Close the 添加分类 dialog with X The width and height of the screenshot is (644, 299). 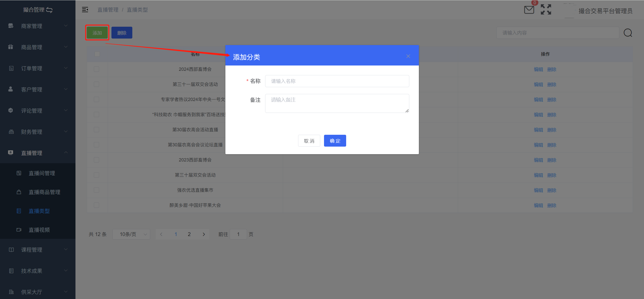coord(408,56)
